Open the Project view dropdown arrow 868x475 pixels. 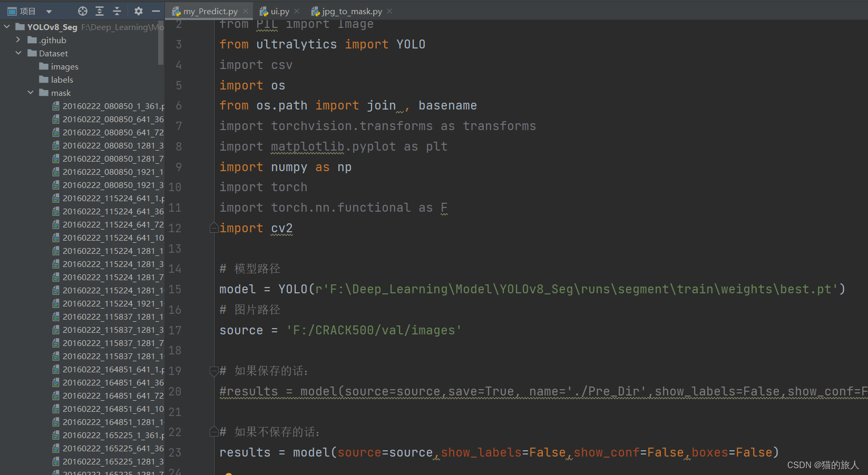coord(49,11)
